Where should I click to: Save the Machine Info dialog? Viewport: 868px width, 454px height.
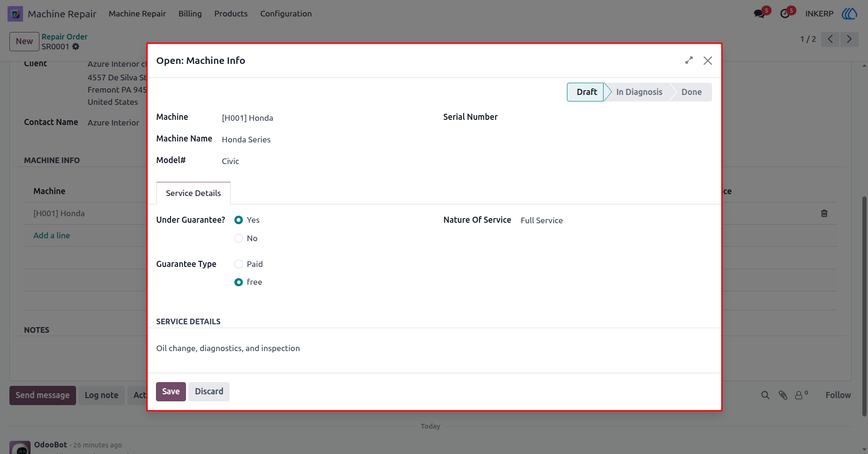170,391
